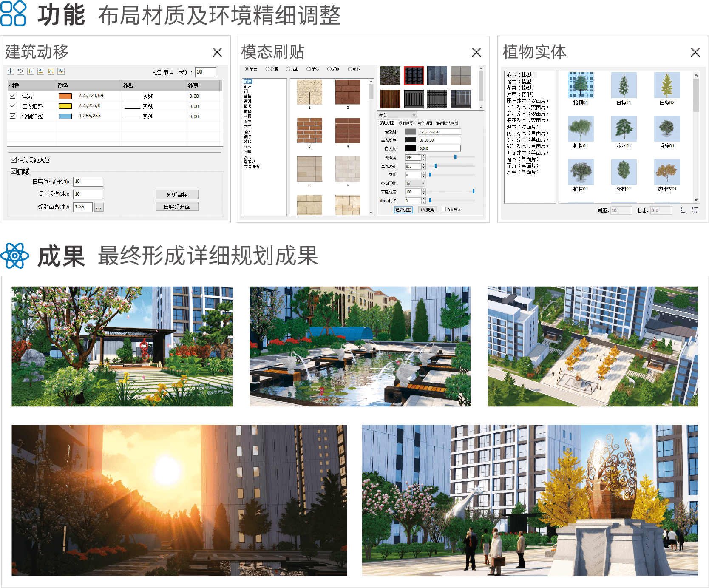Click the rotate/undo arrow icon in 建筑动移 toolbar
709x588 pixels.
pos(20,71)
